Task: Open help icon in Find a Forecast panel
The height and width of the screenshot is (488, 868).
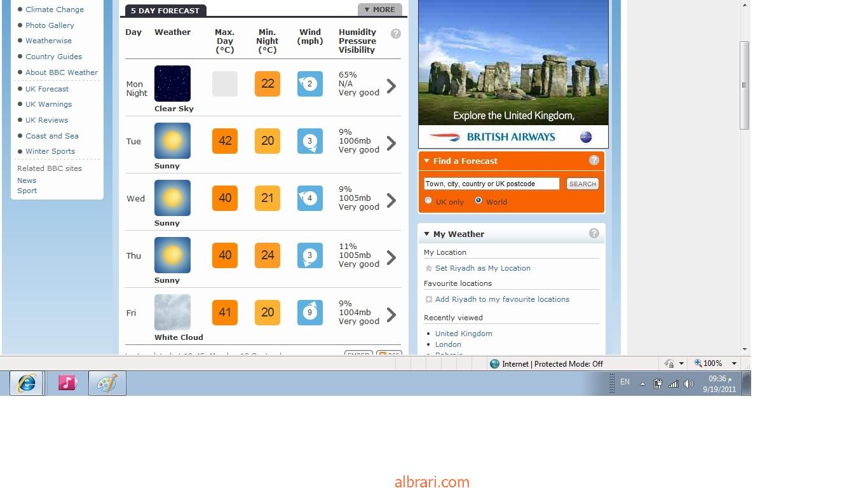Action: tap(594, 160)
